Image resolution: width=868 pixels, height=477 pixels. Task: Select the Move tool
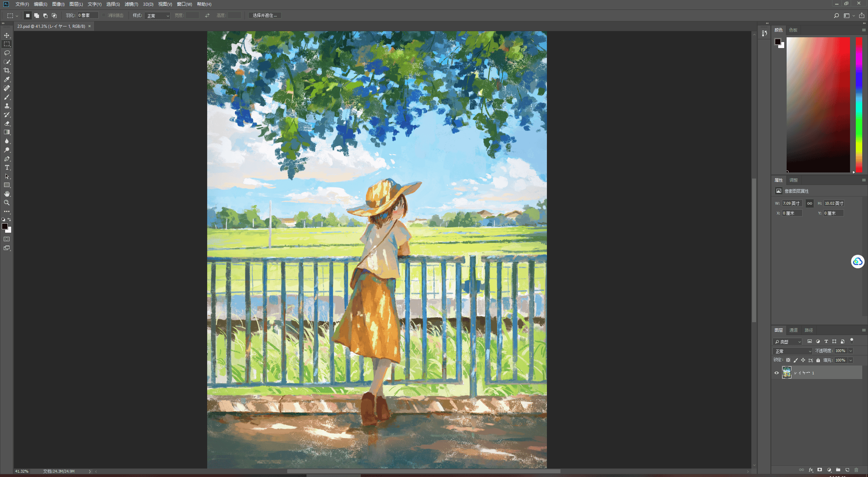pos(7,35)
